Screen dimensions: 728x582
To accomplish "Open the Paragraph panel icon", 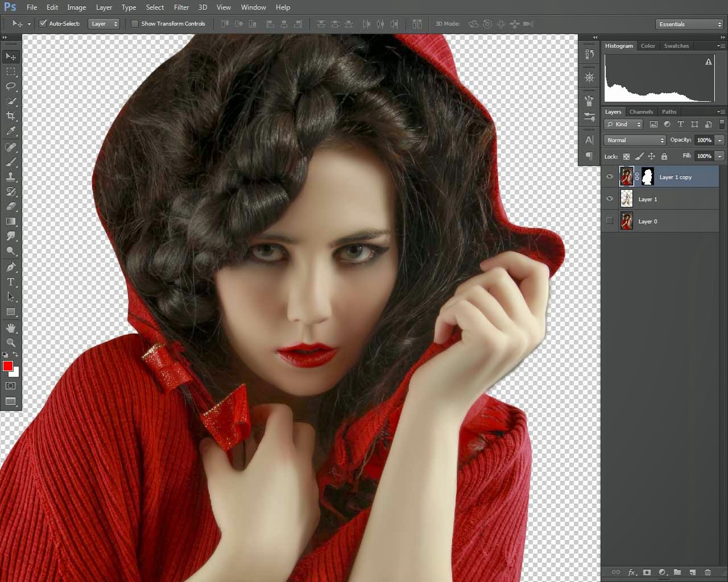I will click(589, 156).
